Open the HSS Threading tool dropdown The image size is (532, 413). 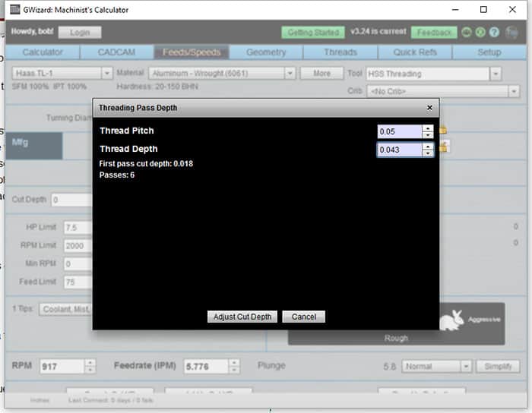496,74
